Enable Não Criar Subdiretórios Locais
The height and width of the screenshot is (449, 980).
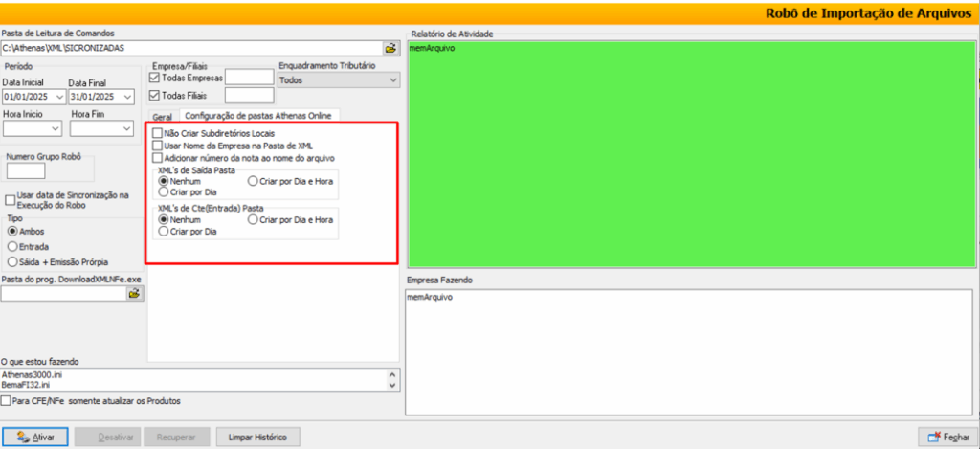click(x=158, y=133)
